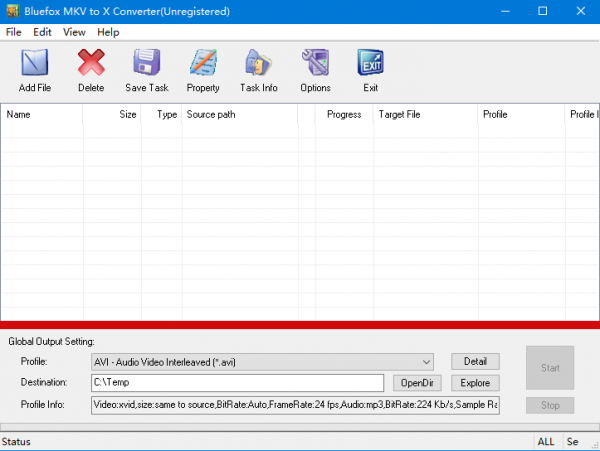Click the Destination path input field
Screen dimensions: 600x451
[x=237, y=383]
